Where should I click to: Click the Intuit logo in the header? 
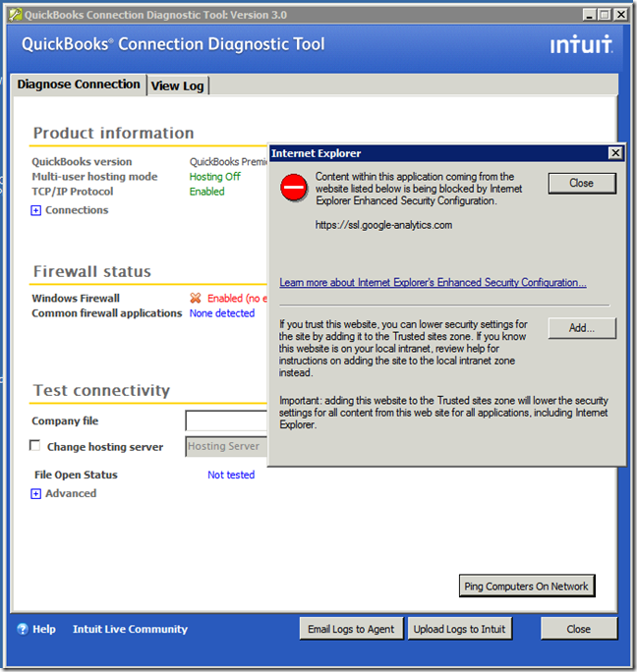point(581,44)
